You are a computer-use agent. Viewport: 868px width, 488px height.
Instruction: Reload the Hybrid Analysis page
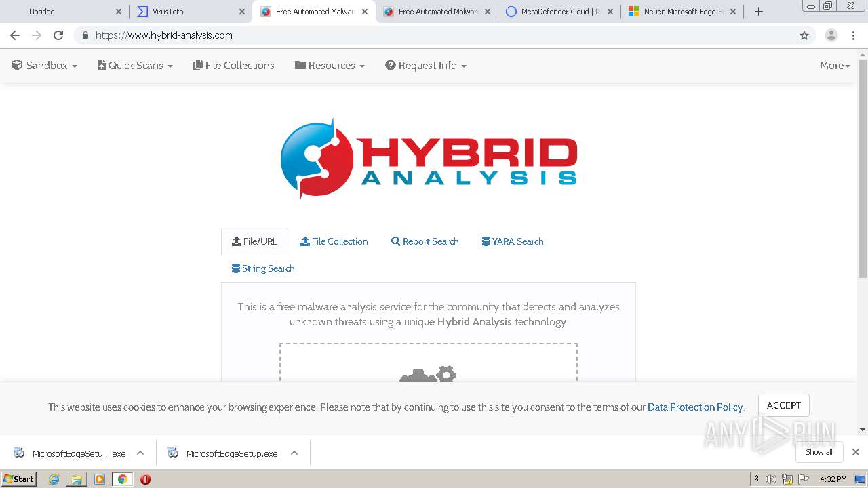coord(58,35)
